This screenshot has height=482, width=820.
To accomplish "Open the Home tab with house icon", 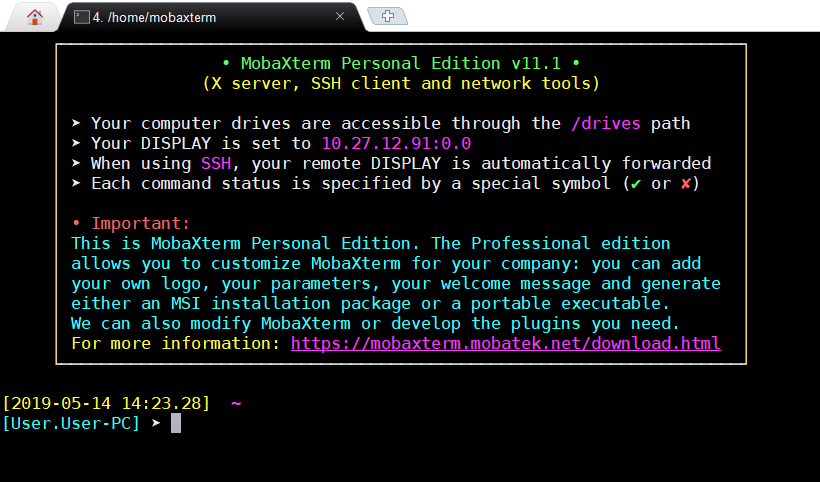I will point(35,17).
